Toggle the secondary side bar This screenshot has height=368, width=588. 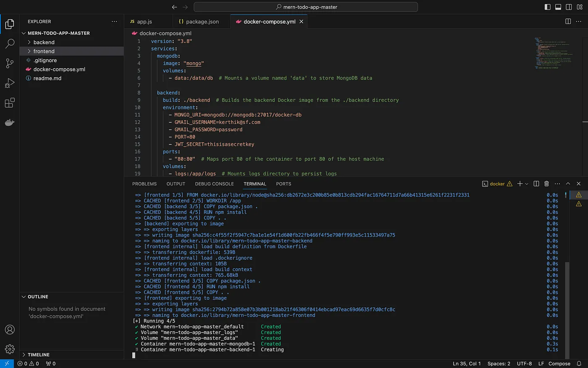569,7
